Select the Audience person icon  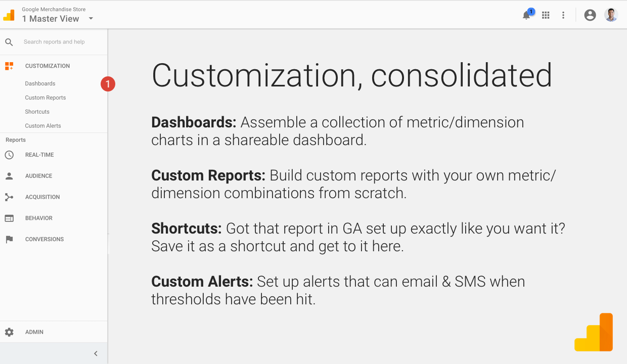tap(9, 175)
